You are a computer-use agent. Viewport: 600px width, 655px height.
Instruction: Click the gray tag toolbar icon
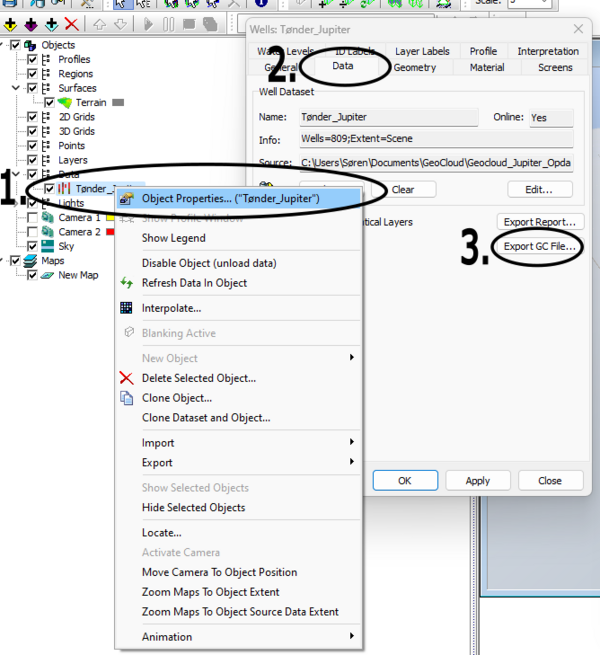point(210,24)
